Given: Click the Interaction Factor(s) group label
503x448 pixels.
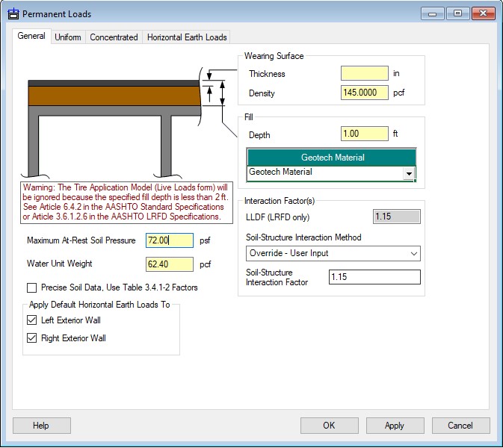Looking at the screenshot, I should point(280,201).
